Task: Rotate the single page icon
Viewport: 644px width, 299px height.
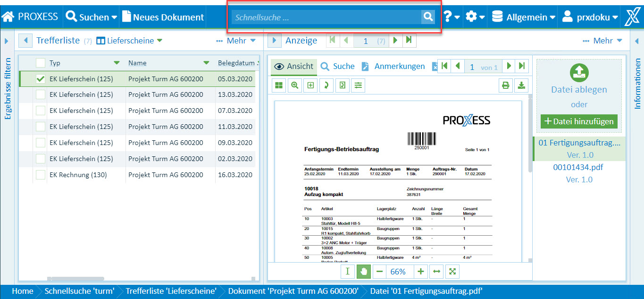Action: point(342,85)
